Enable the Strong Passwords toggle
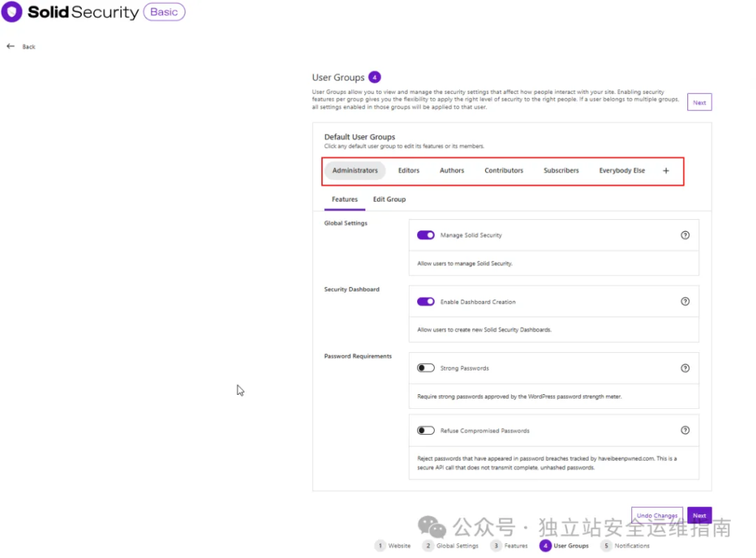This screenshot has width=756, height=558. tap(426, 368)
